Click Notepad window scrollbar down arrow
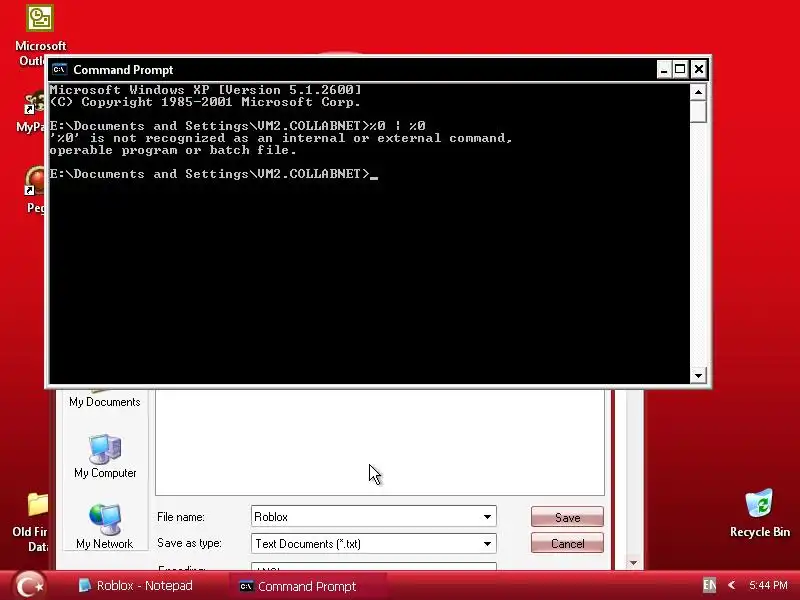This screenshot has width=800, height=600. pos(633,563)
